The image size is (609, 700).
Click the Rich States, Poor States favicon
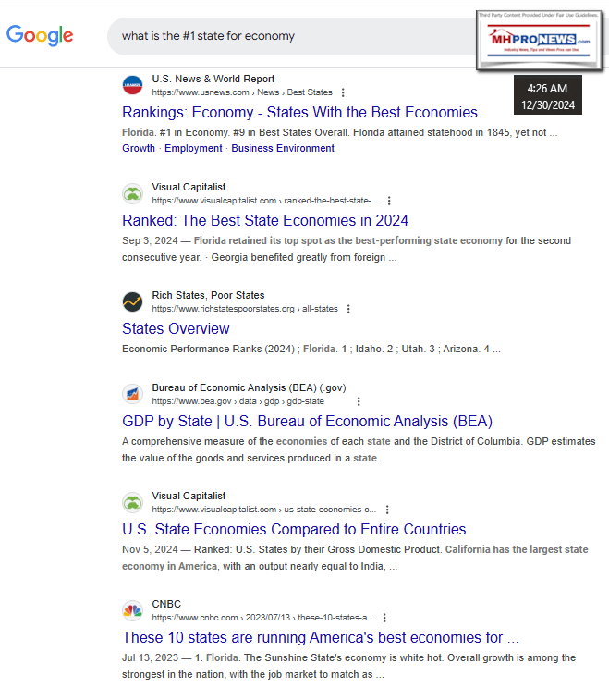pos(133,302)
